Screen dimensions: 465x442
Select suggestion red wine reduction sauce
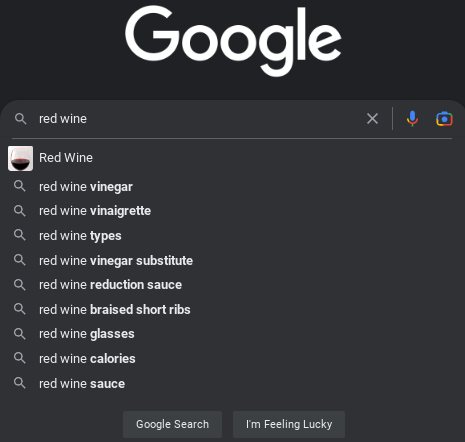(x=232, y=285)
